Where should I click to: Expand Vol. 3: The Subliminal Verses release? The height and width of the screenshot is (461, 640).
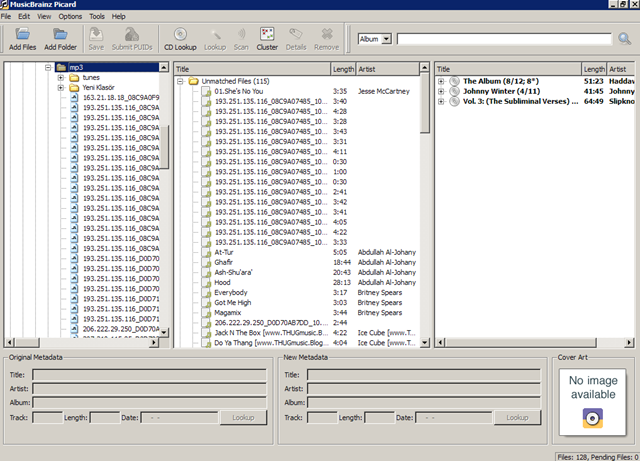(x=441, y=101)
